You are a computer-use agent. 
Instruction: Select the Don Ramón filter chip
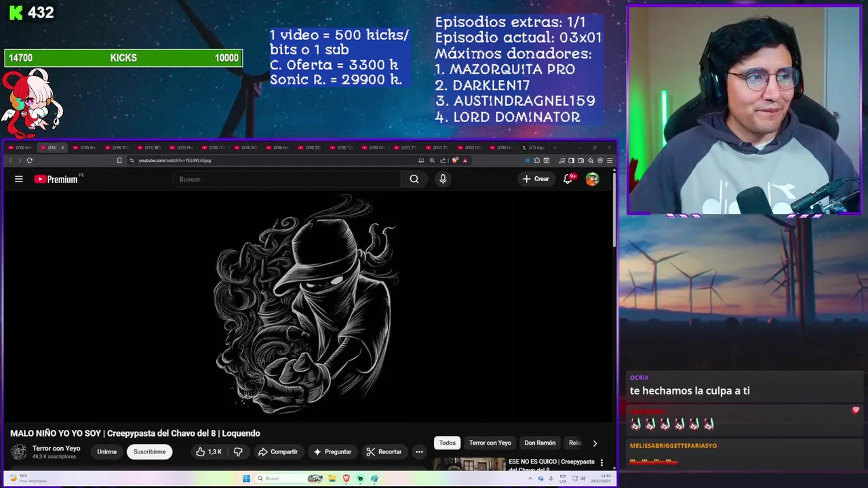540,443
